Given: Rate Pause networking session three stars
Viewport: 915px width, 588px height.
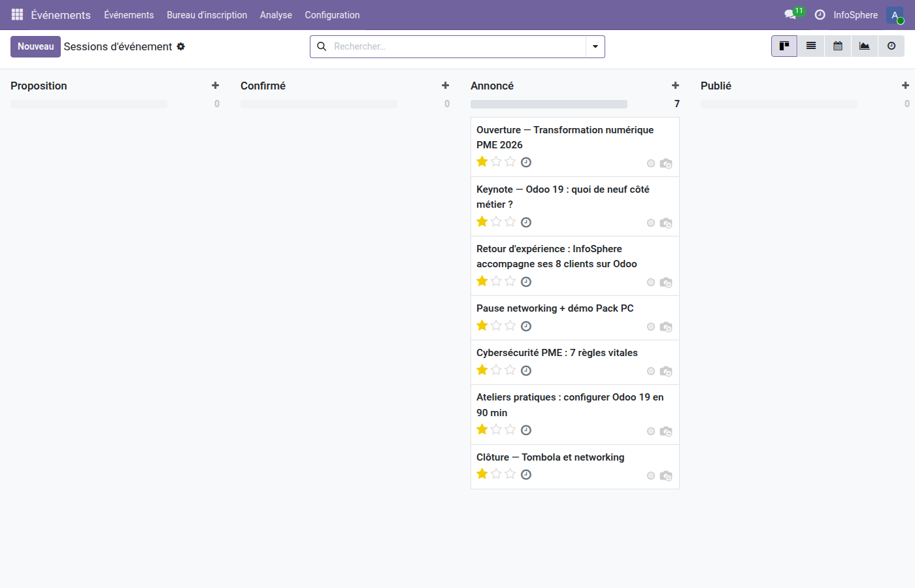Looking at the screenshot, I should (510, 325).
